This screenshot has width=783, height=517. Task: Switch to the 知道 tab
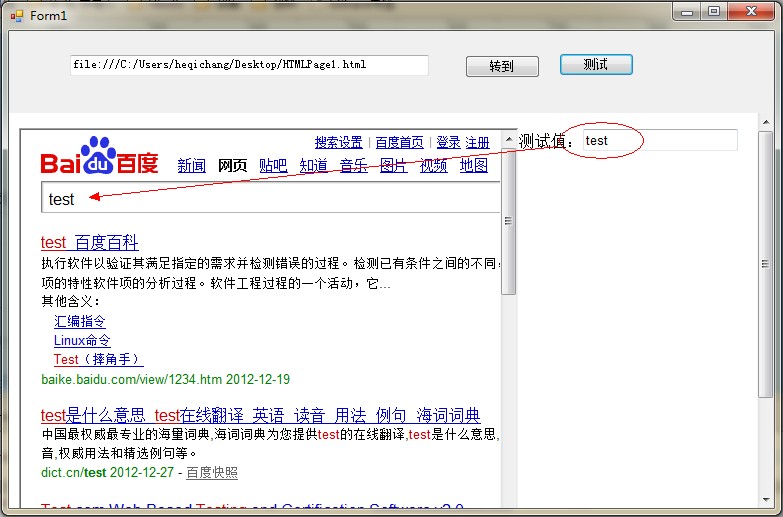pos(314,165)
